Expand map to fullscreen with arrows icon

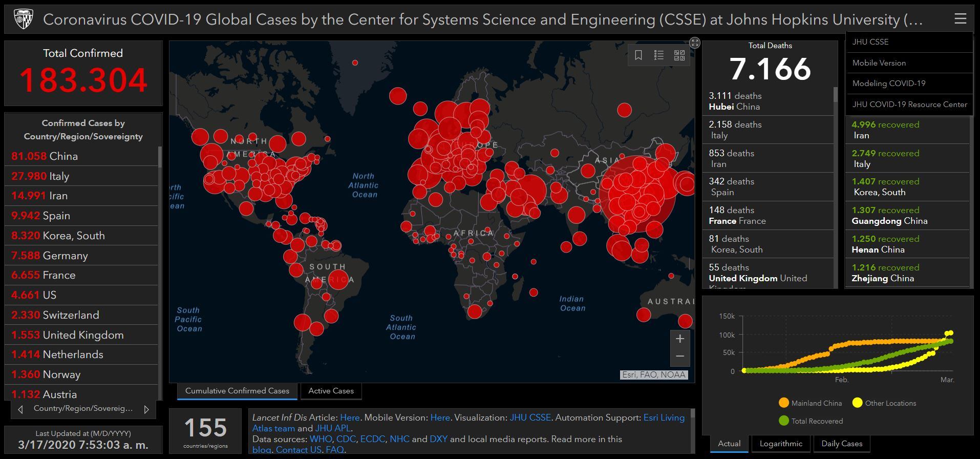695,43
